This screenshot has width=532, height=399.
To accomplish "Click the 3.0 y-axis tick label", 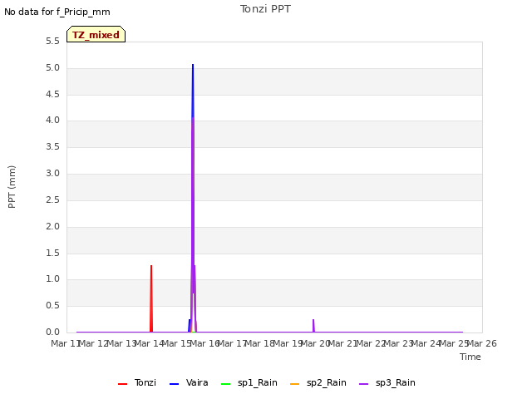I will click(x=52, y=174).
